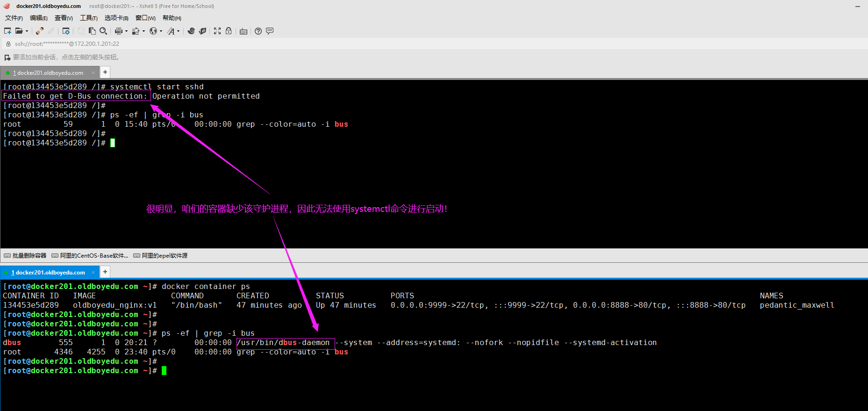This screenshot has width=868, height=411.
Task: Toggle full screen mode icon
Action: pyautogui.click(x=217, y=31)
